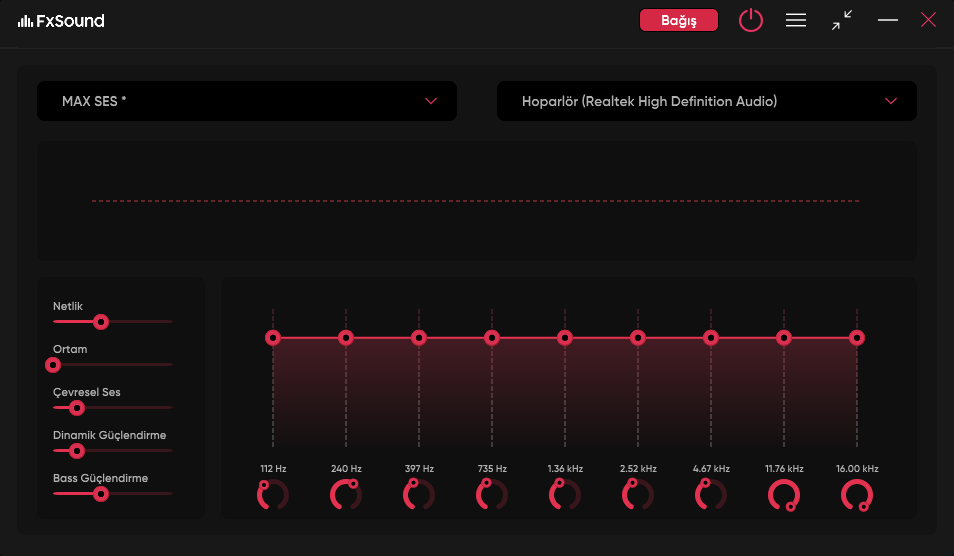This screenshot has height=556, width=954.
Task: Click the Bass Güçlendirme label
Action: click(100, 478)
